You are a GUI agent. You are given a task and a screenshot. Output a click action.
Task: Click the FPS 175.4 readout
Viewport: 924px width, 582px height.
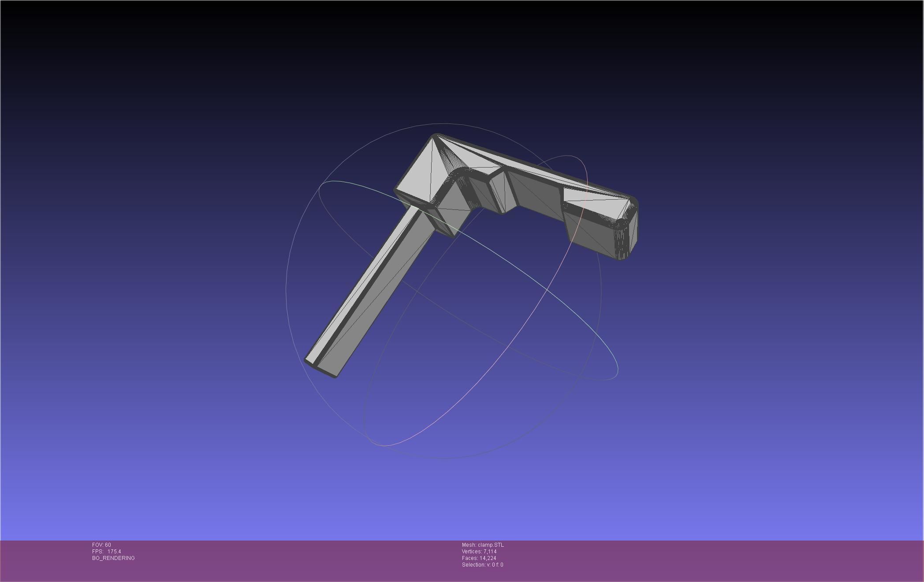[x=107, y=552]
